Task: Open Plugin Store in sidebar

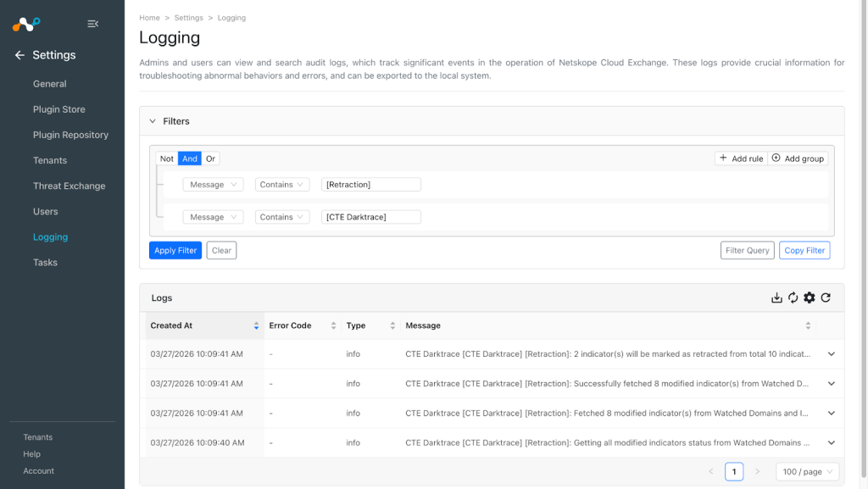Action: (59, 109)
